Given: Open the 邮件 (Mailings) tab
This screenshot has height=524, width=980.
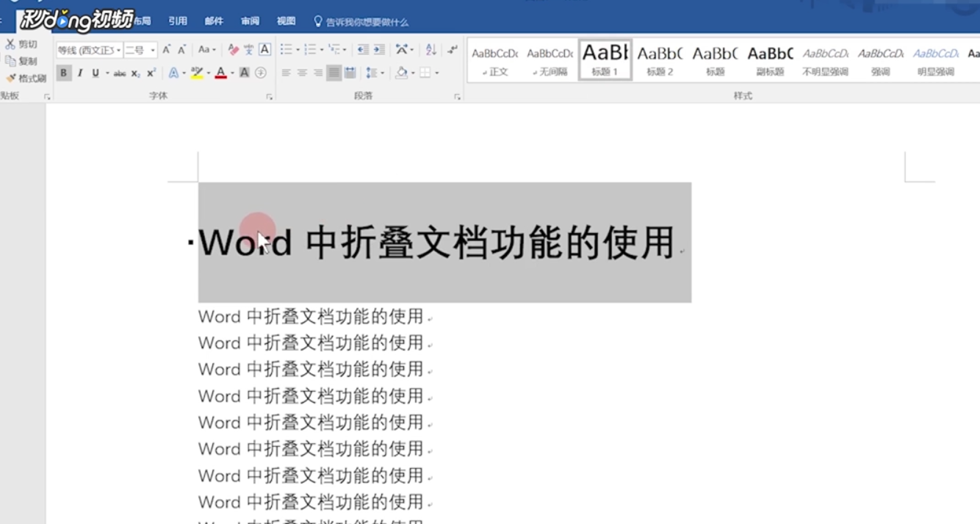Looking at the screenshot, I should pyautogui.click(x=214, y=21).
